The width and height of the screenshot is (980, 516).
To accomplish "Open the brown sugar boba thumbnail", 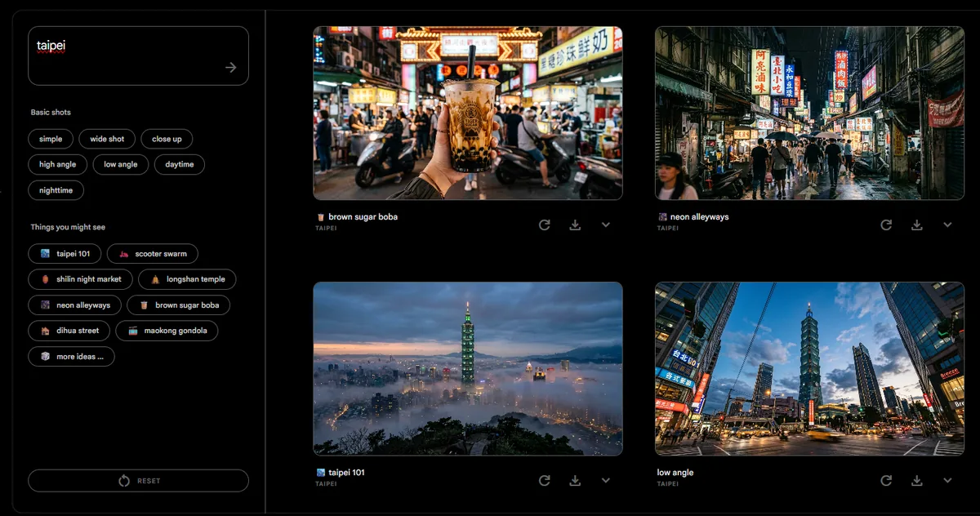I will coord(468,113).
